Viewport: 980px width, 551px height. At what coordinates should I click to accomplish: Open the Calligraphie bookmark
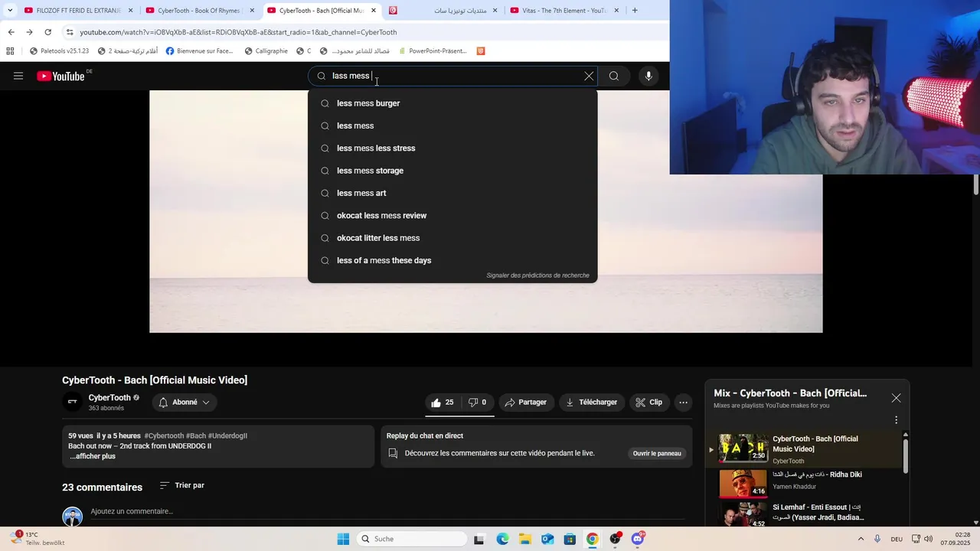[266, 51]
